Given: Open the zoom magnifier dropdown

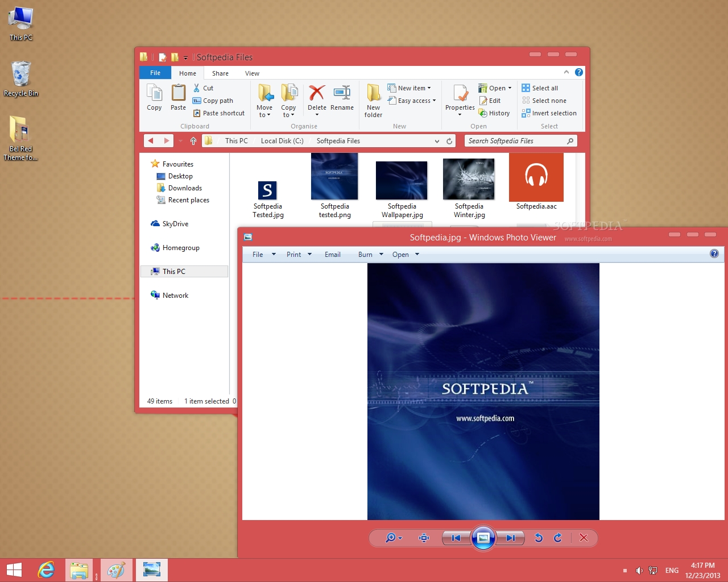Looking at the screenshot, I should point(394,538).
